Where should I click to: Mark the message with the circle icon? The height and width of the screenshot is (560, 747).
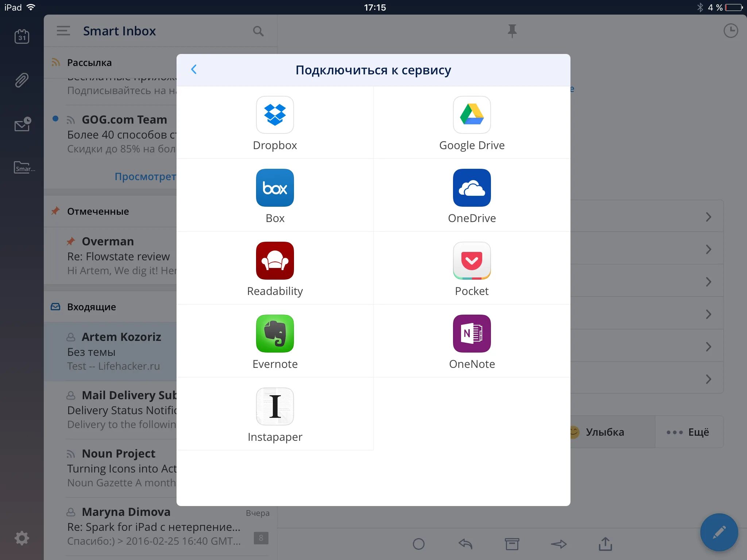[419, 544]
